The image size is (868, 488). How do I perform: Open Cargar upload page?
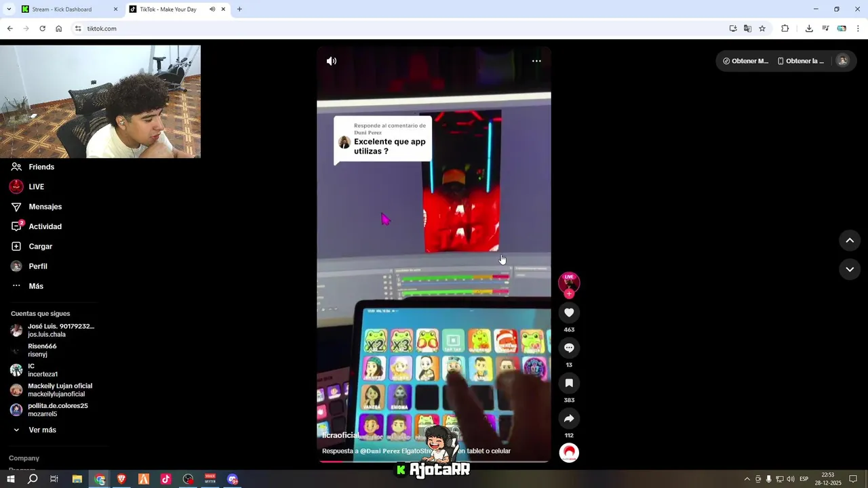click(x=32, y=246)
